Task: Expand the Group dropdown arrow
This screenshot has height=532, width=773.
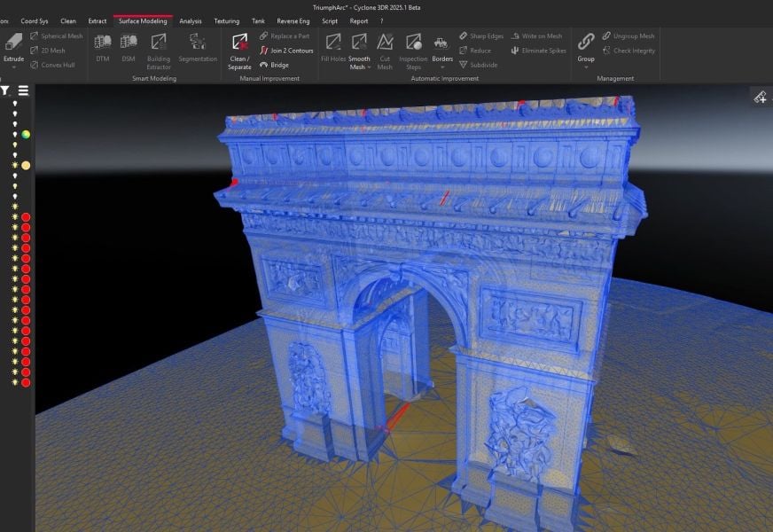Action: pos(586,66)
